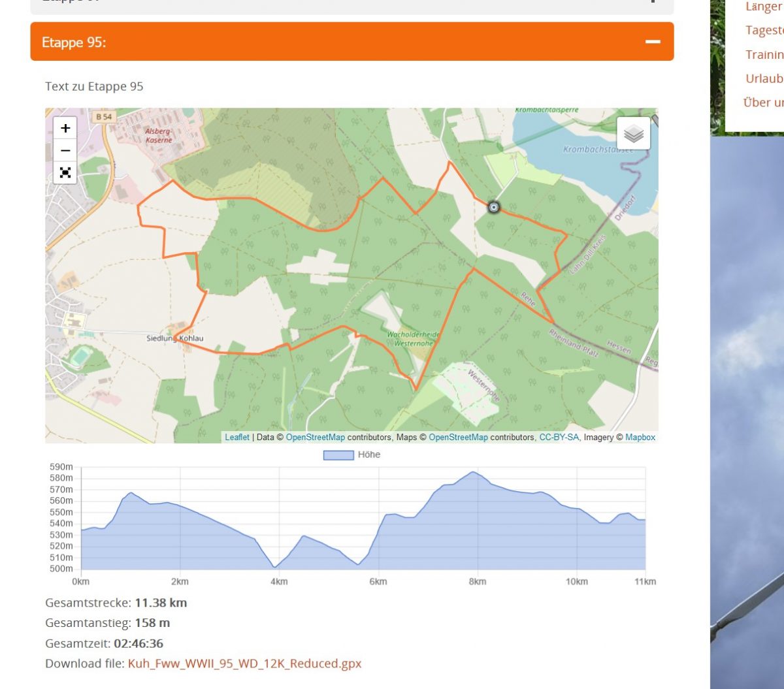Click the Leaflet attribution link
The image size is (784, 689).
coord(237,437)
